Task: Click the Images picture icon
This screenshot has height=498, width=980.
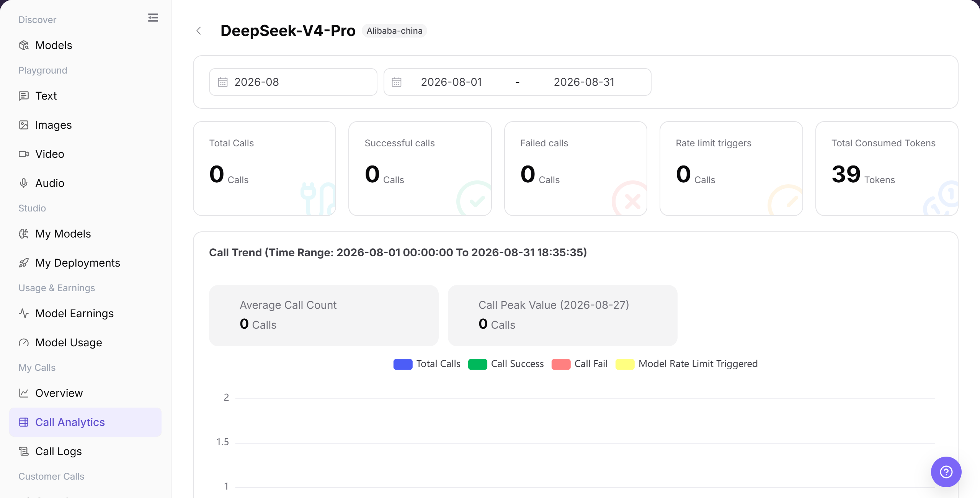Action: (x=24, y=125)
